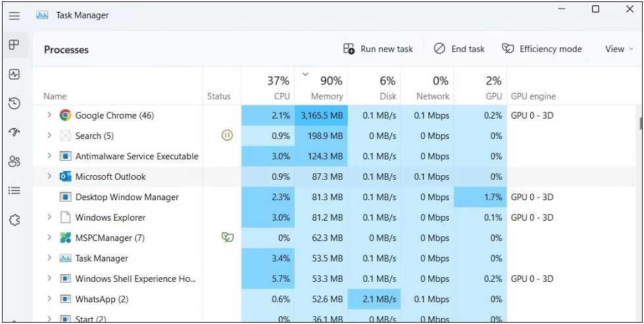Click the Task Manager process row icon

click(x=65, y=258)
